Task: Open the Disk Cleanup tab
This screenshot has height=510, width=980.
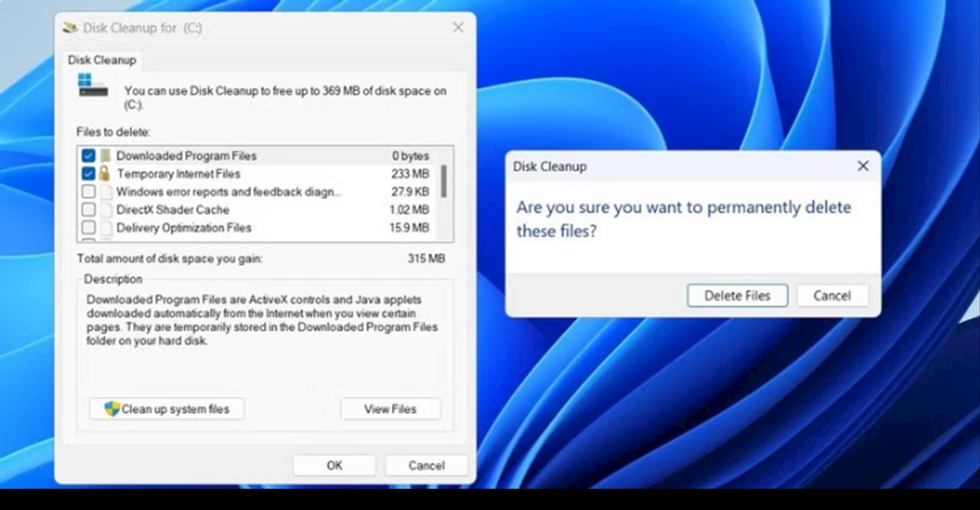Action: coord(102,60)
